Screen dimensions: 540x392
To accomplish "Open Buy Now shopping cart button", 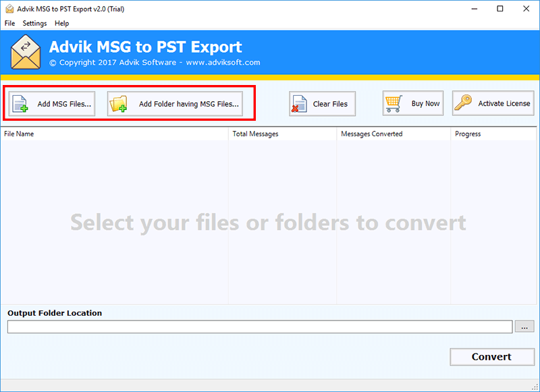I will [x=413, y=103].
